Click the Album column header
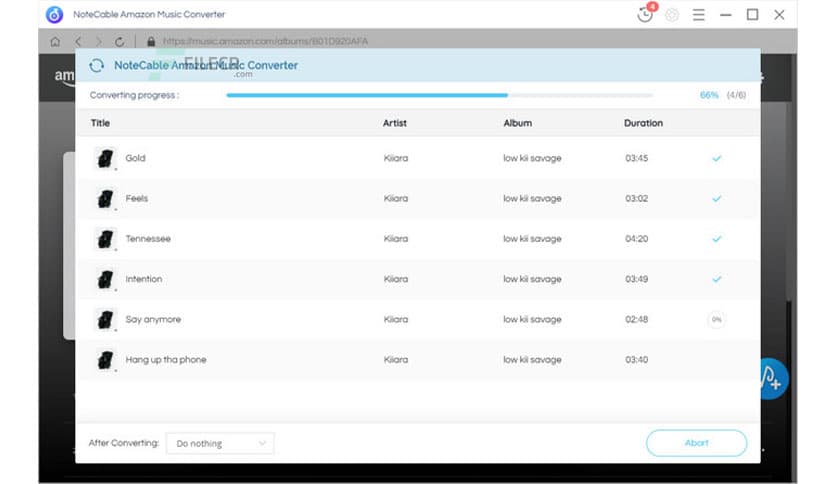Image resolution: width=836 pixels, height=484 pixels. click(517, 123)
